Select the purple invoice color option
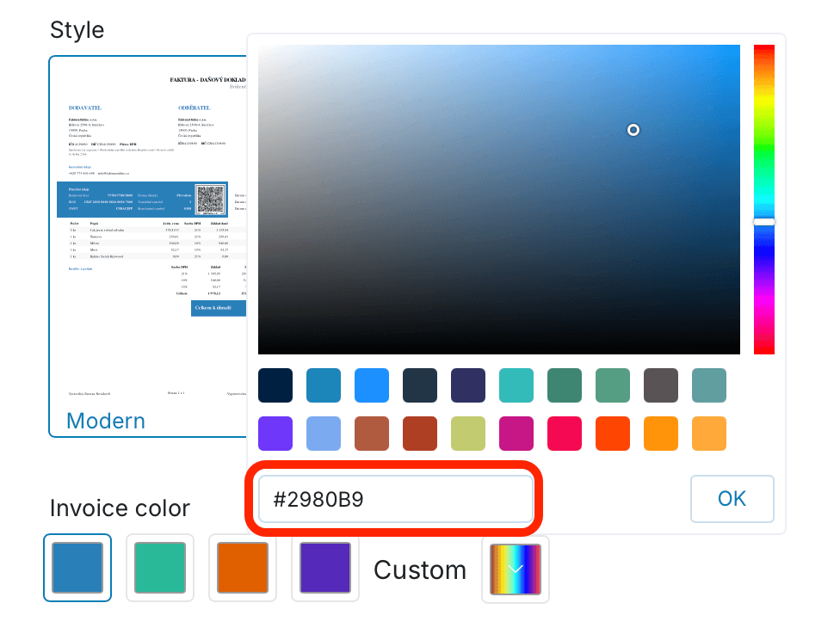Screen dimensions: 840x640 325,568
